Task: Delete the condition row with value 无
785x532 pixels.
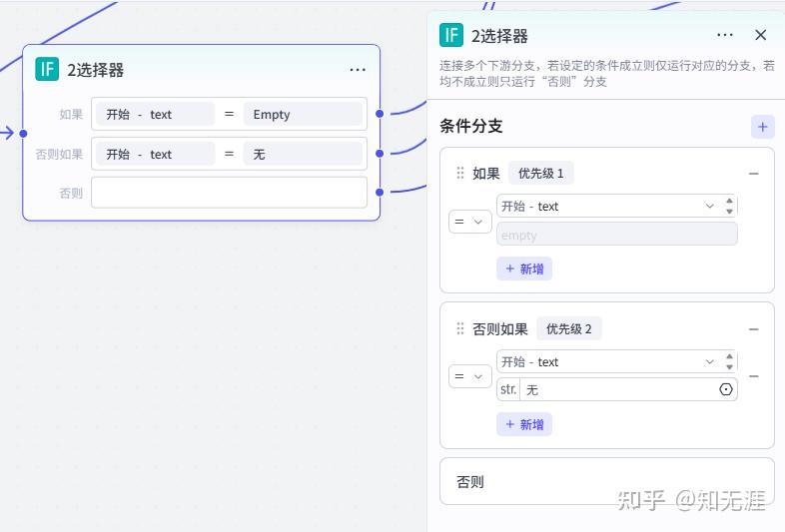Action: 753,376
